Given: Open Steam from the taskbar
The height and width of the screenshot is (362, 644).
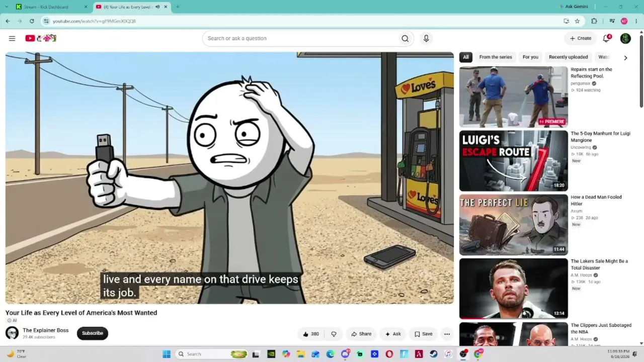Looking at the screenshot, I should click(x=434, y=354).
